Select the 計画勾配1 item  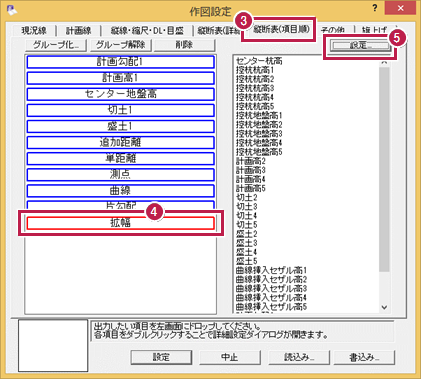click(x=120, y=62)
